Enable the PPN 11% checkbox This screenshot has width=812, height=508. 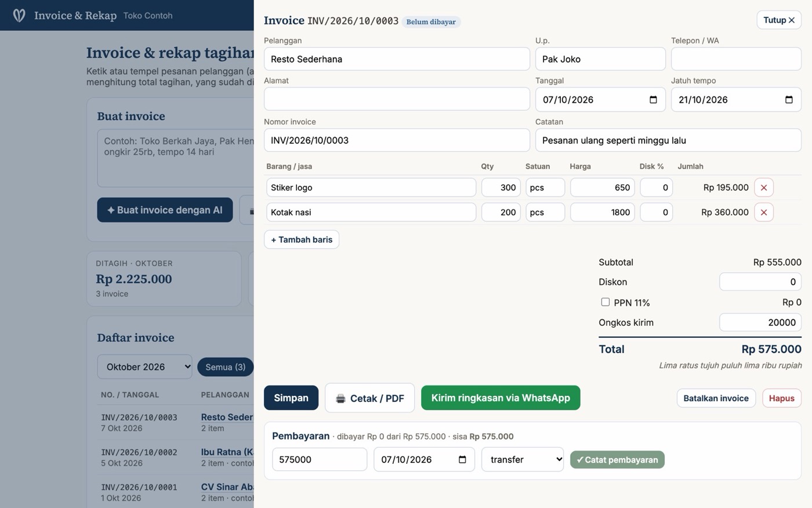pyautogui.click(x=605, y=302)
